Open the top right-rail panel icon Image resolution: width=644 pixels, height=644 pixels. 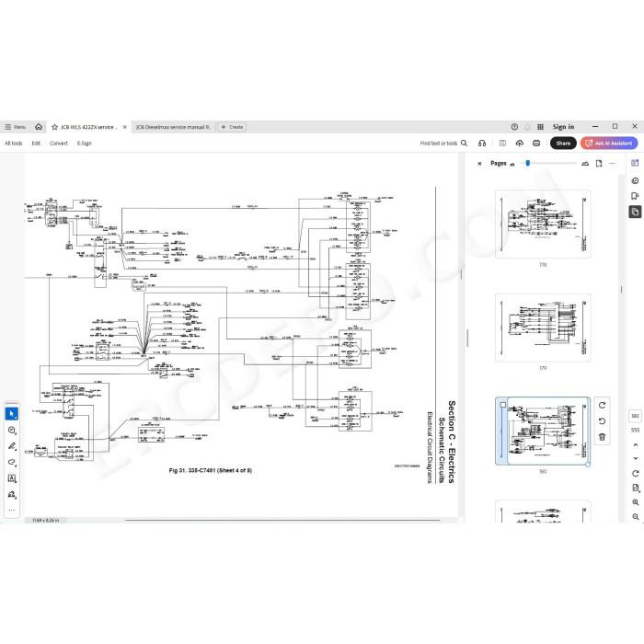(x=635, y=163)
